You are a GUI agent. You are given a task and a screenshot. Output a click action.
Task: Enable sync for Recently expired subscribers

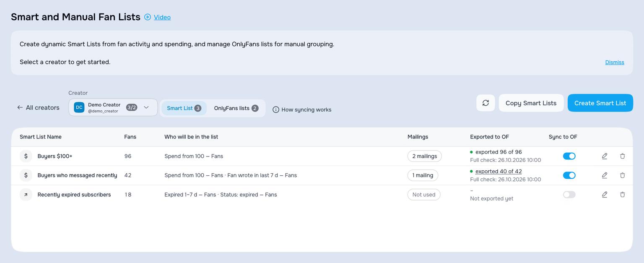tap(569, 195)
